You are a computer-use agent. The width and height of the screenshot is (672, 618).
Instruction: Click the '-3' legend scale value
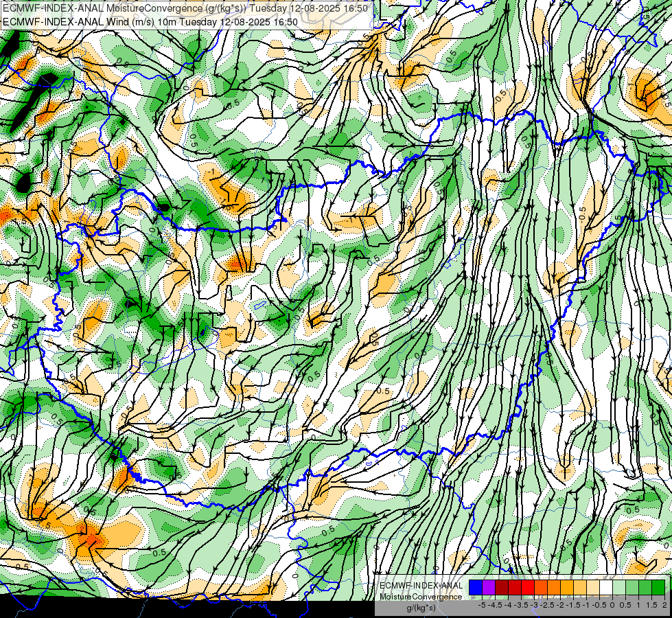click(534, 605)
